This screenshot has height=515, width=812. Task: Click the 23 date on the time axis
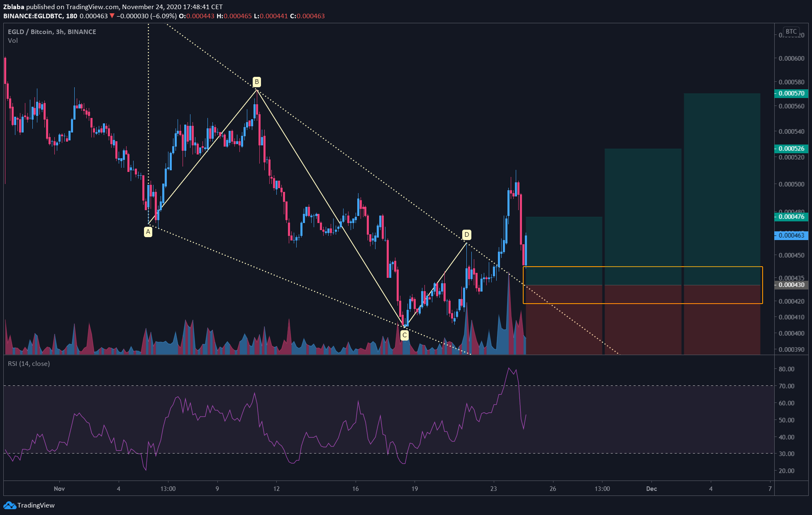pyautogui.click(x=493, y=489)
